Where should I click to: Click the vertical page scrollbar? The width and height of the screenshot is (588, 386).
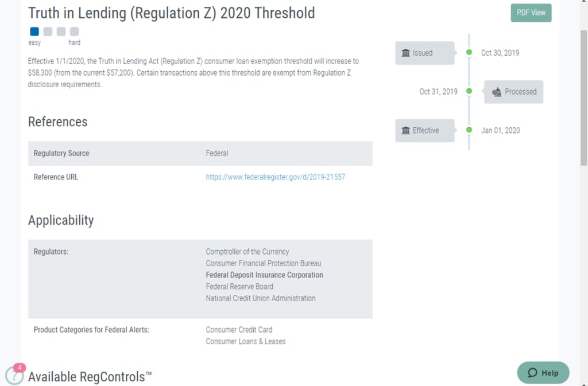(583, 98)
